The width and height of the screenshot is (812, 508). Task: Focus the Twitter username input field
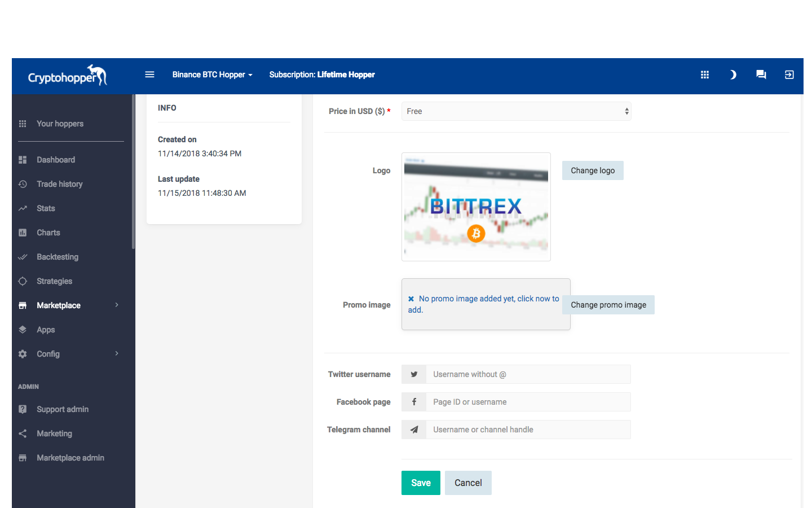pyautogui.click(x=528, y=374)
